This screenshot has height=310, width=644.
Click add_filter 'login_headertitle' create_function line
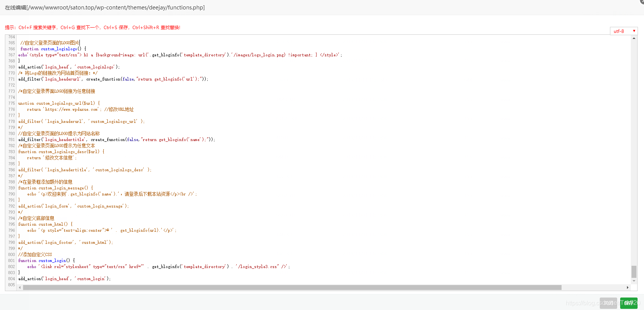point(116,139)
